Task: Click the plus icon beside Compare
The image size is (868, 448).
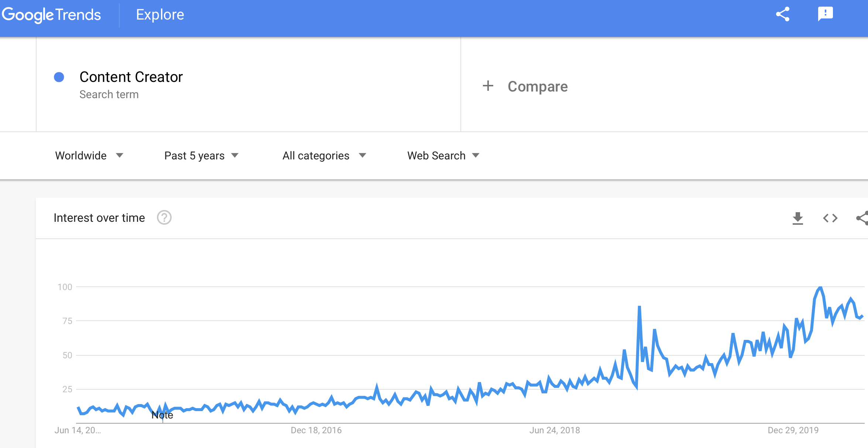Action: click(488, 86)
